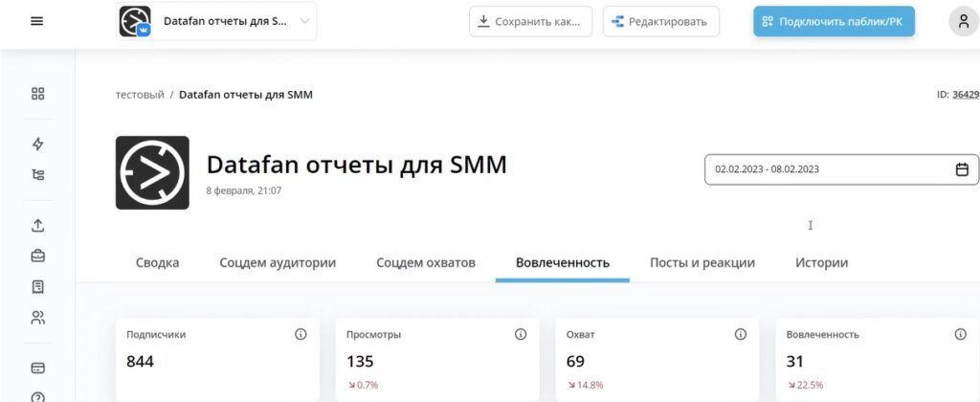
Task: Click the Datafan отчеты для SMM title
Action: pyautogui.click(x=356, y=165)
